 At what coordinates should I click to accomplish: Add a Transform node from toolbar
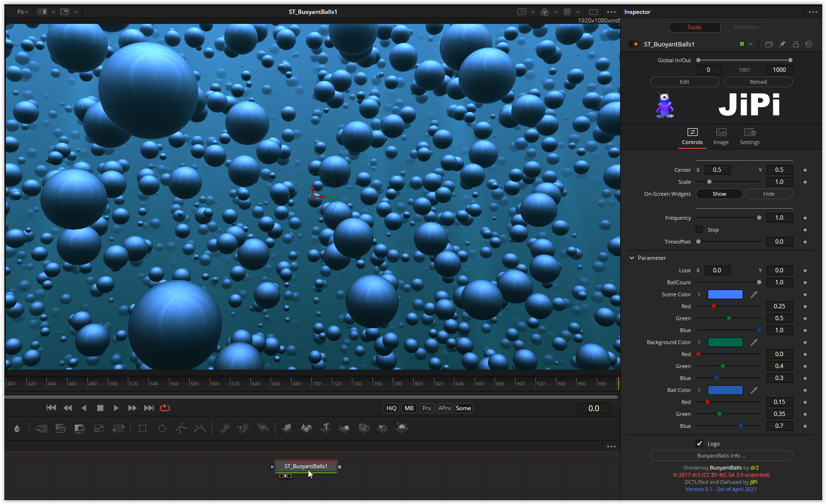[x=118, y=428]
